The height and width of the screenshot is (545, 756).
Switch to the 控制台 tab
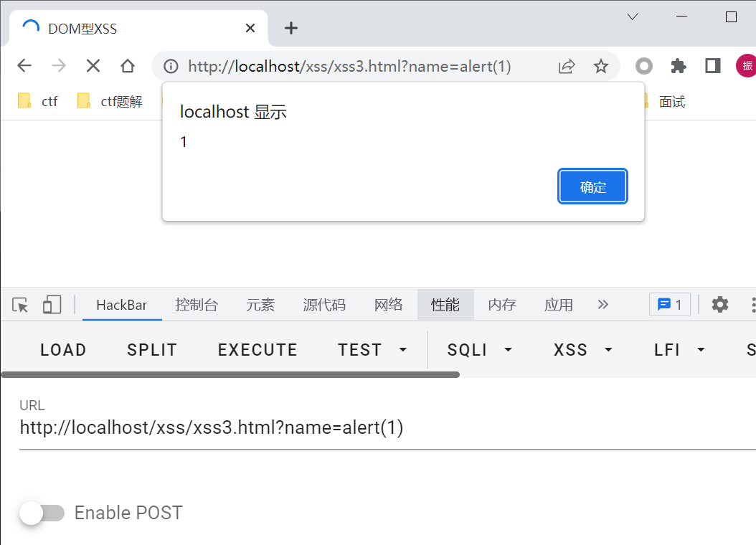pos(197,305)
